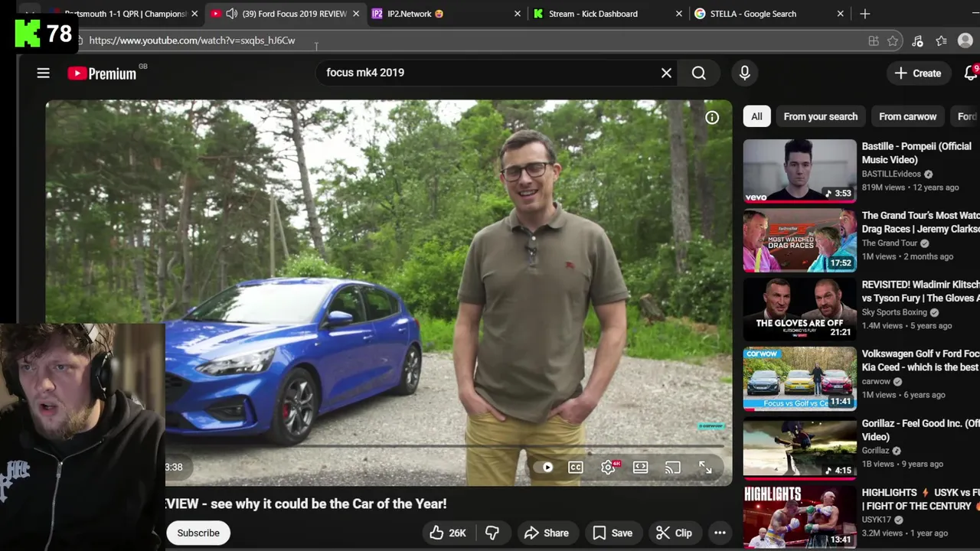Cast the video using the cast icon

(x=672, y=467)
